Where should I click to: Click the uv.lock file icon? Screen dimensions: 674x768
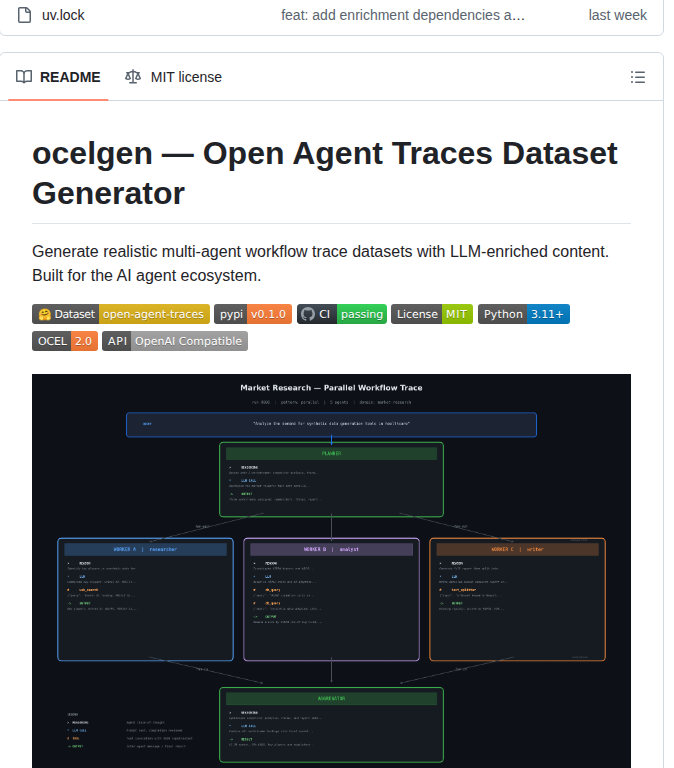coord(24,15)
